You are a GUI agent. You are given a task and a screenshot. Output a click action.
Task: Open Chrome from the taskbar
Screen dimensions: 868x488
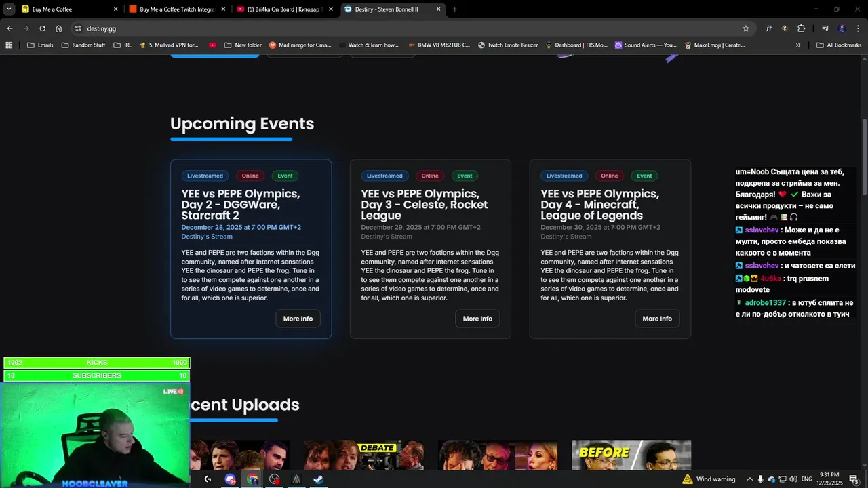click(252, 479)
